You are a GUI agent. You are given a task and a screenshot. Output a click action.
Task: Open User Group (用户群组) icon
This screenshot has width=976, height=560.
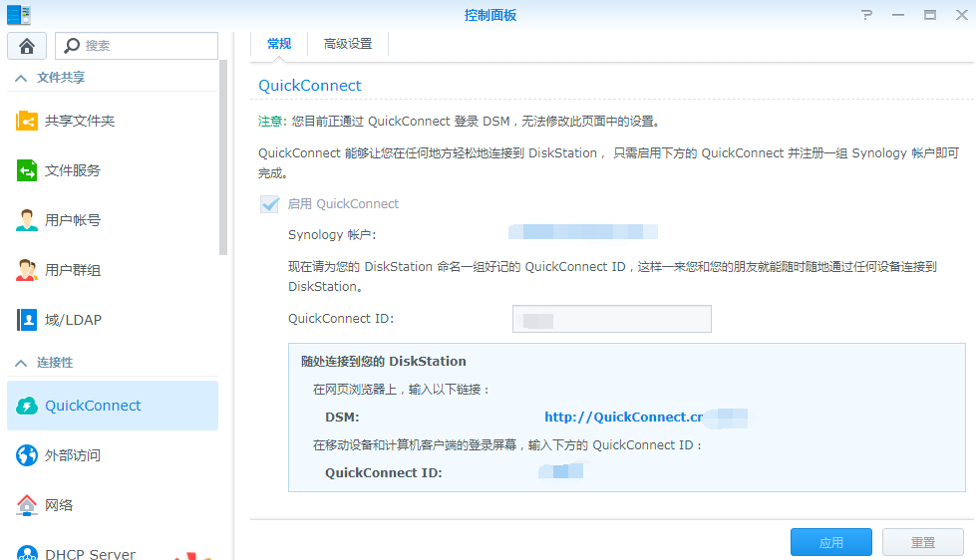pyautogui.click(x=27, y=269)
